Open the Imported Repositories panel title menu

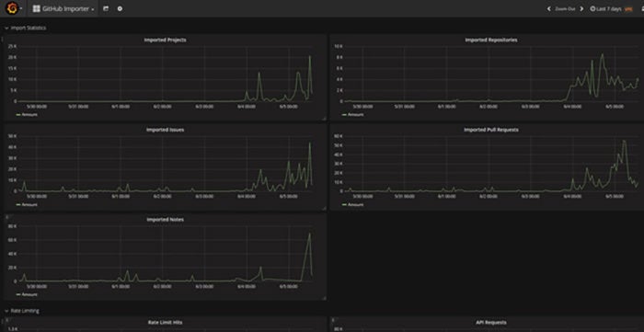click(x=490, y=40)
